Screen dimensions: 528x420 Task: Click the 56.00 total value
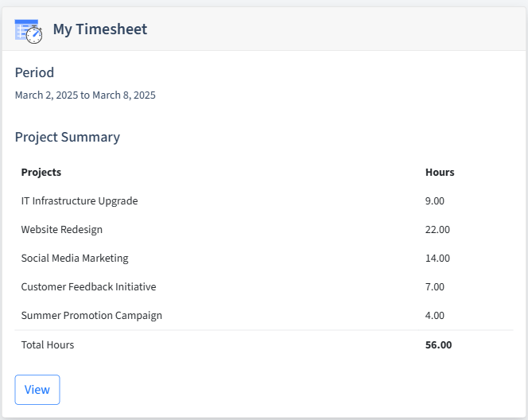click(438, 345)
